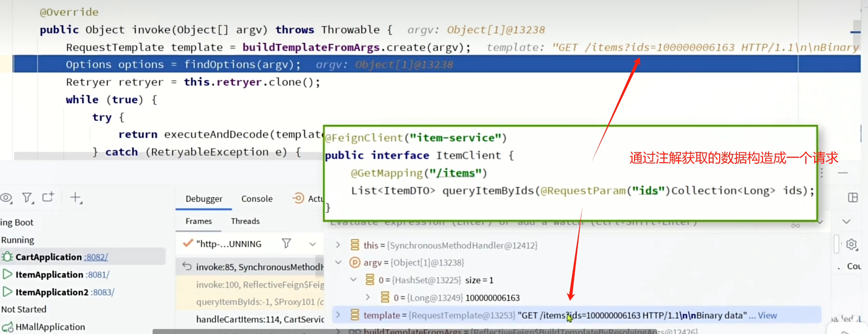Click the run icon next to ItemApplication :8081/
The image size is (868, 334).
point(7,274)
